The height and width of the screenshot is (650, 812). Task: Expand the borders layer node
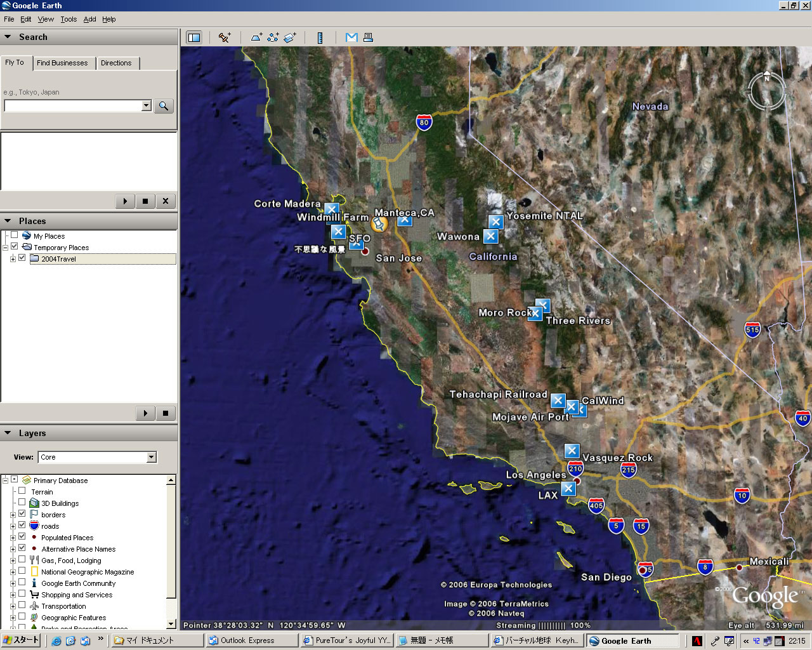point(13,515)
